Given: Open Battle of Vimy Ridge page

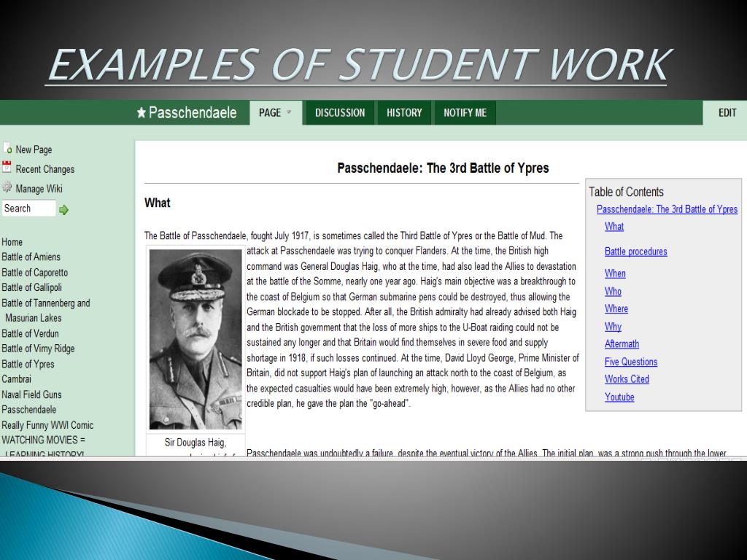Looking at the screenshot, I should click(38, 349).
